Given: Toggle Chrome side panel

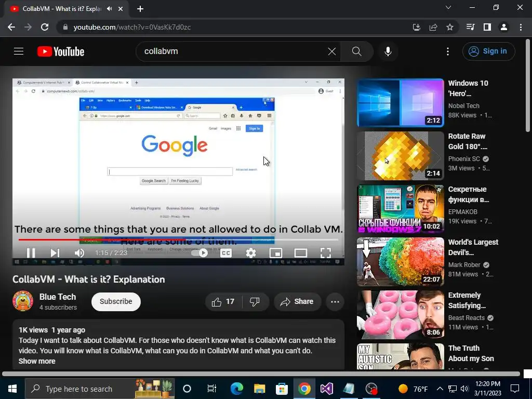Looking at the screenshot, I should click(x=487, y=27).
